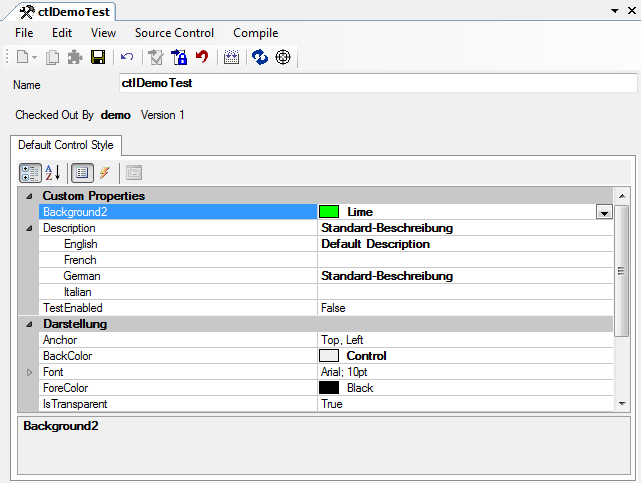The width and height of the screenshot is (641, 483).
Task: Open the Background2 color dropdown
Action: pyautogui.click(x=603, y=212)
